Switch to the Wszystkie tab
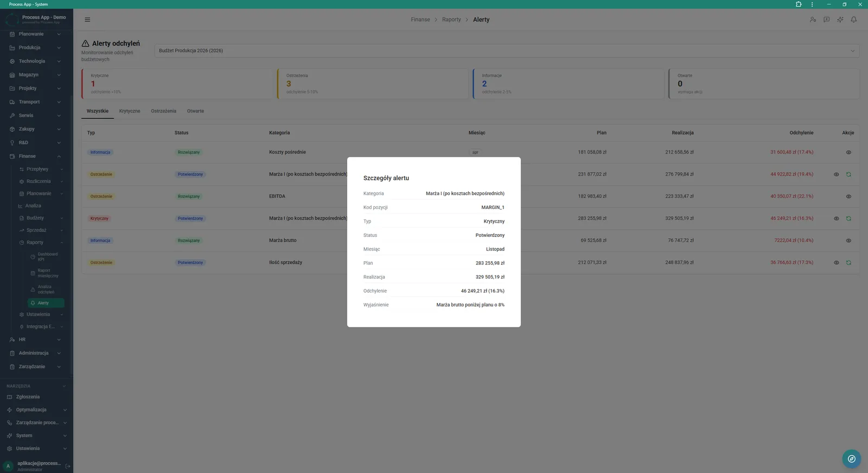This screenshot has height=473, width=868. pyautogui.click(x=98, y=111)
